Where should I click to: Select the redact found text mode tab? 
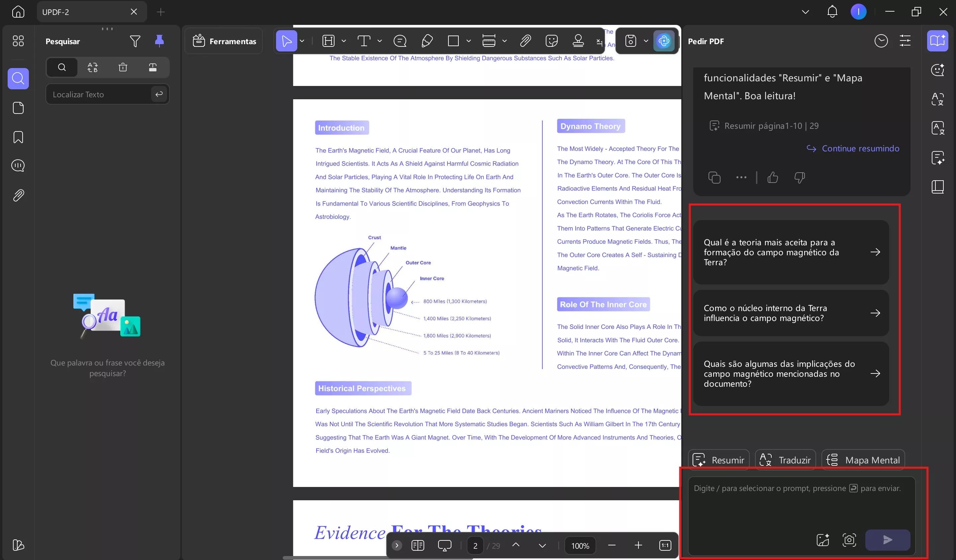[x=152, y=67]
